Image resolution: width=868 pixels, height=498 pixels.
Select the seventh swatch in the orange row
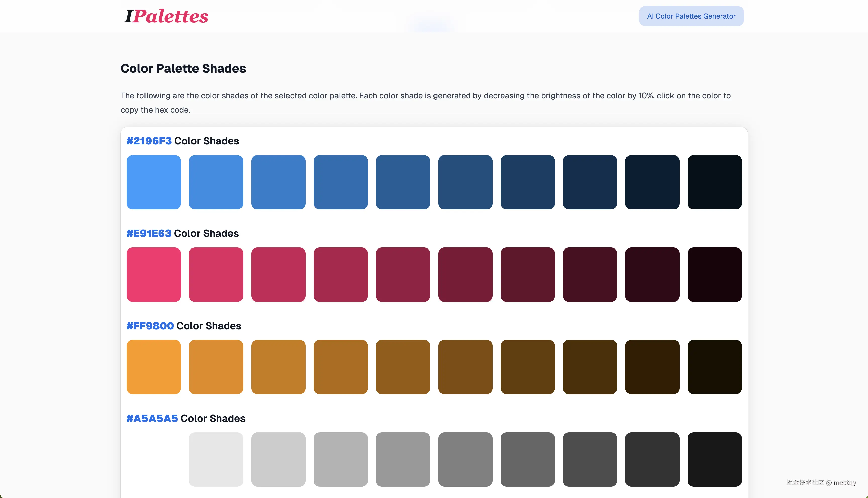(x=528, y=367)
